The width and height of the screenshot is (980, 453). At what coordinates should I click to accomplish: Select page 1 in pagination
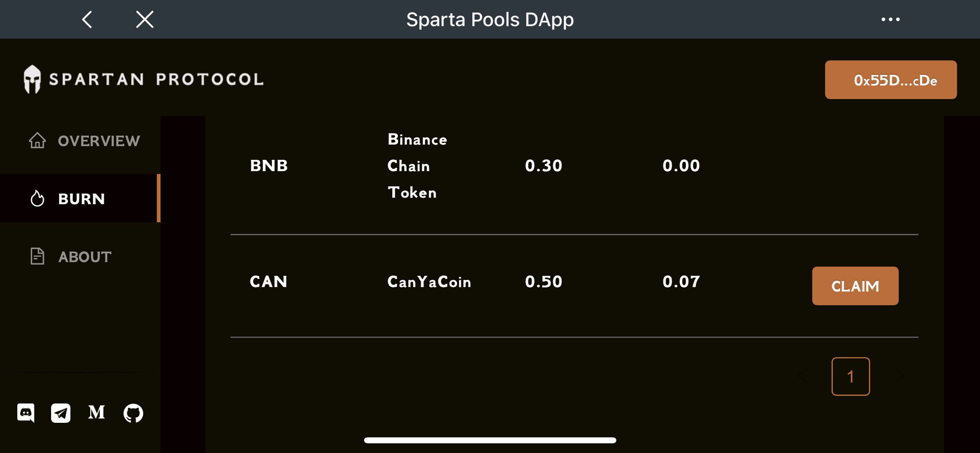click(x=851, y=376)
